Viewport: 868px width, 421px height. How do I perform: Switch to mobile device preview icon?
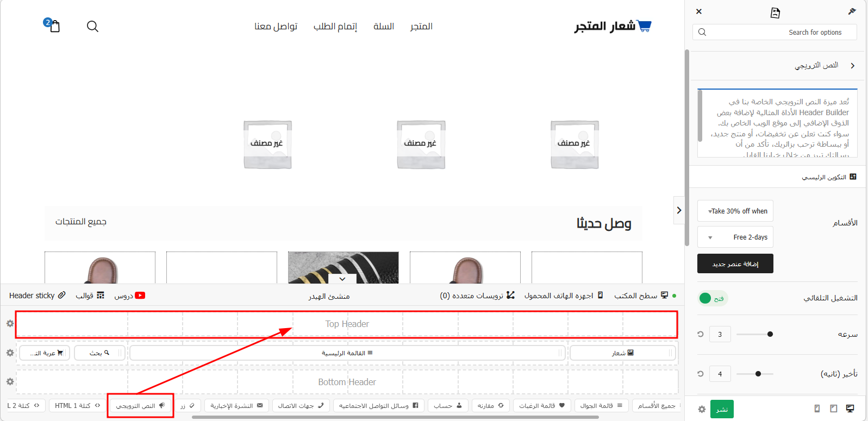[x=817, y=409]
